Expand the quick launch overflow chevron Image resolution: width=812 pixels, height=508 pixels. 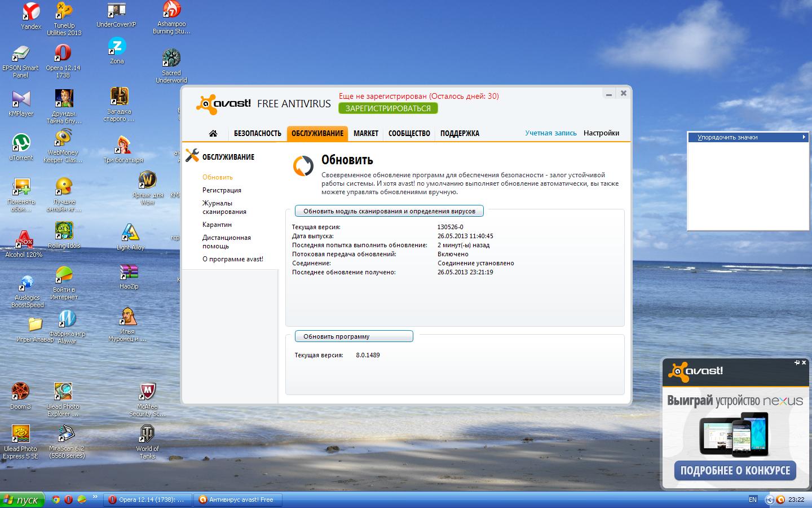[x=95, y=497]
